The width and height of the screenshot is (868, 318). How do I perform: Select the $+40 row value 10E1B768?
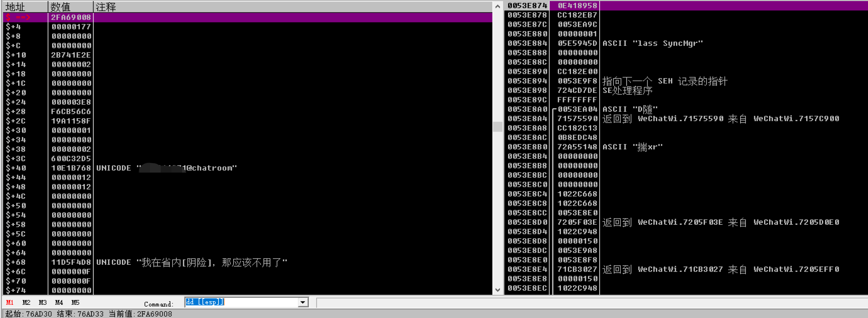tap(71, 168)
